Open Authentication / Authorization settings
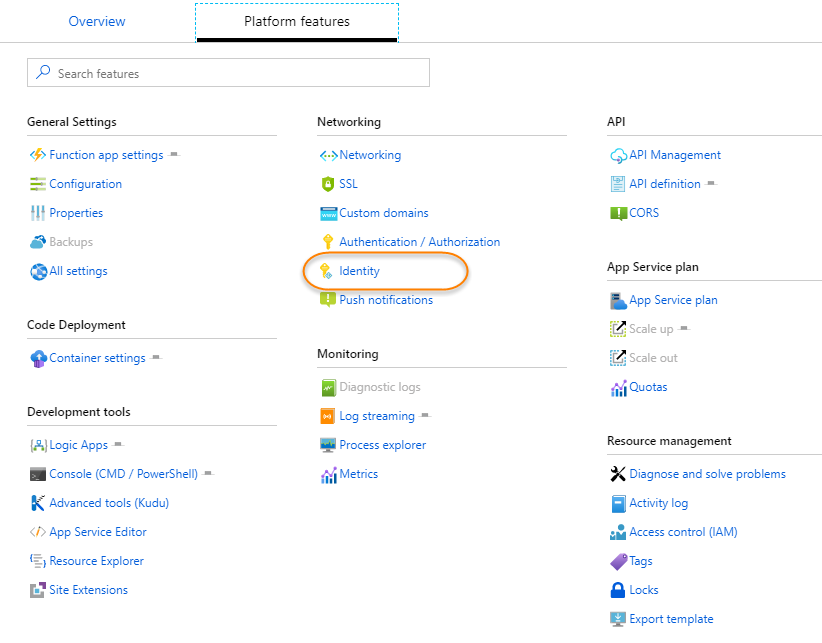The width and height of the screenshot is (822, 643). coord(419,242)
